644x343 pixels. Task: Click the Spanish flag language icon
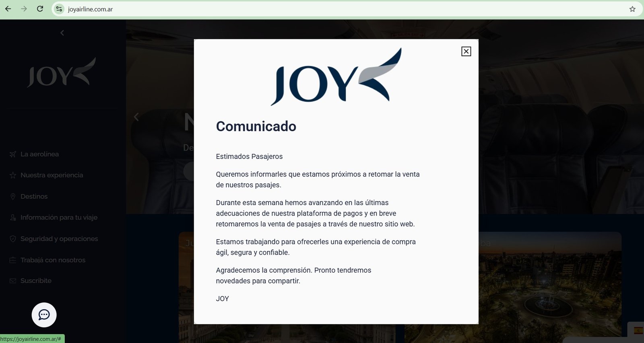pyautogui.click(x=638, y=331)
